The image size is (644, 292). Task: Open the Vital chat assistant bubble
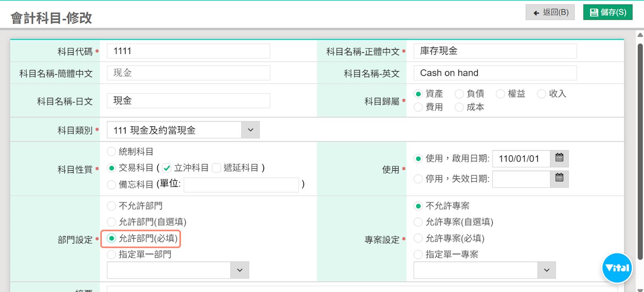click(x=617, y=268)
